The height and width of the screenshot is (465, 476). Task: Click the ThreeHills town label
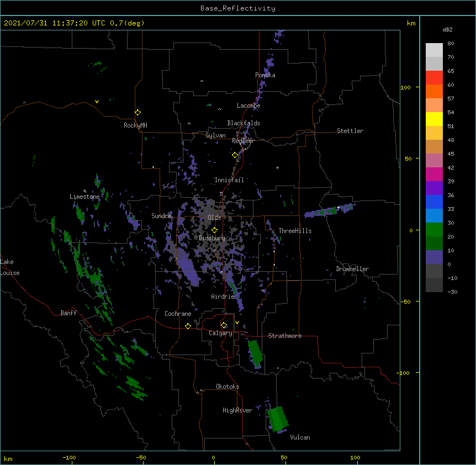coord(295,231)
